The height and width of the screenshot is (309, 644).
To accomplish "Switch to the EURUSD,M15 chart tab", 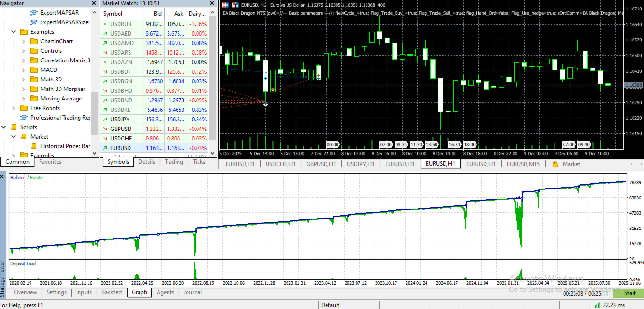I will 523,164.
